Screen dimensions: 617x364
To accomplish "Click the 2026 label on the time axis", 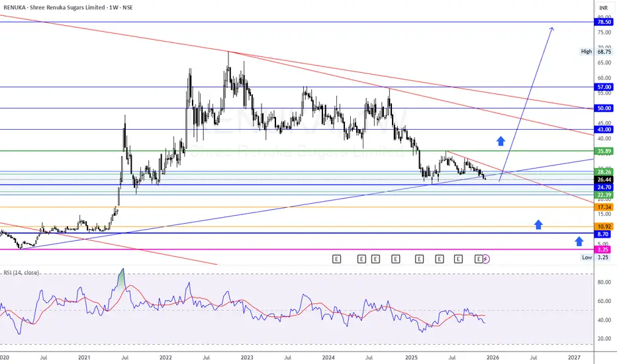I will pyautogui.click(x=493, y=357).
